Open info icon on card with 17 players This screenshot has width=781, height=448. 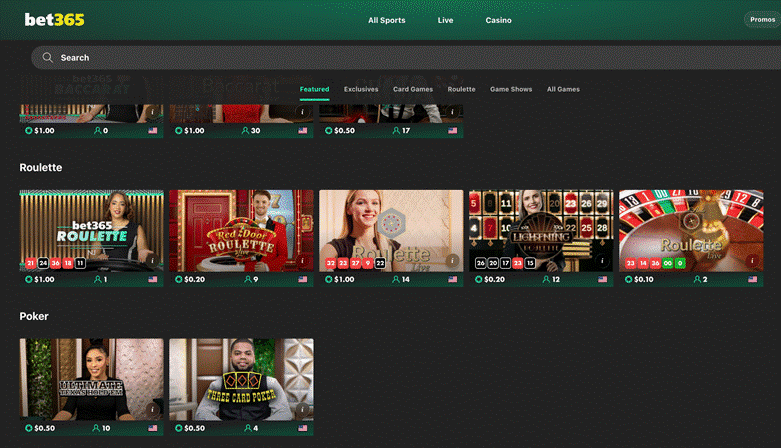(452, 112)
